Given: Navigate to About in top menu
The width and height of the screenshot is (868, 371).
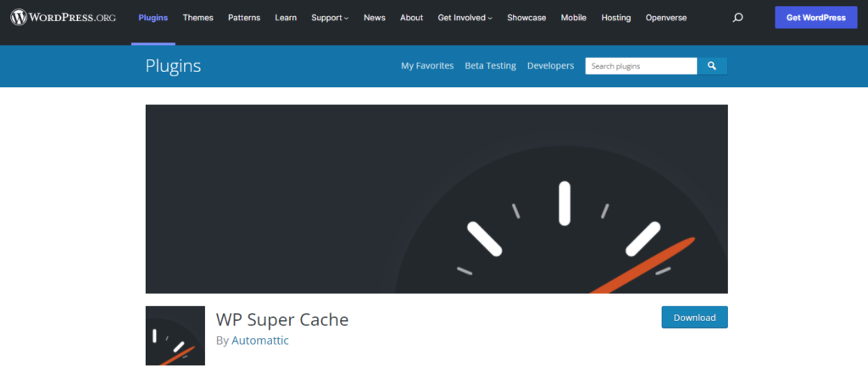Looking at the screenshot, I should [x=411, y=18].
